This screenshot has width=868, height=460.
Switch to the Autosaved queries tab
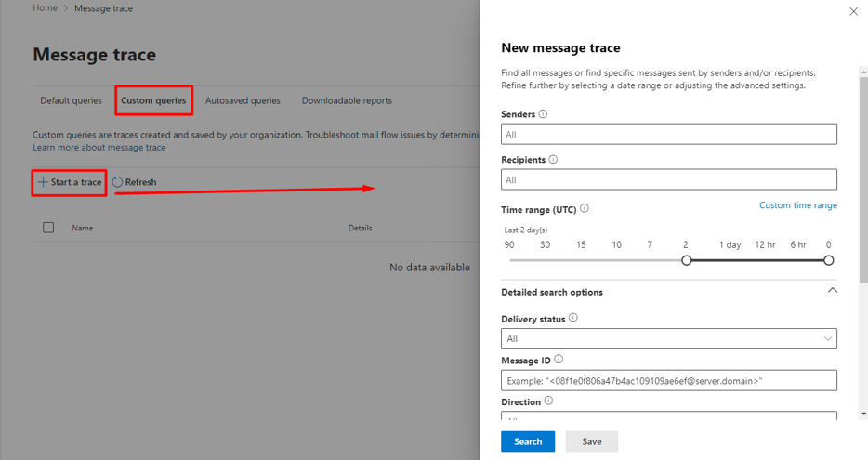click(x=243, y=100)
